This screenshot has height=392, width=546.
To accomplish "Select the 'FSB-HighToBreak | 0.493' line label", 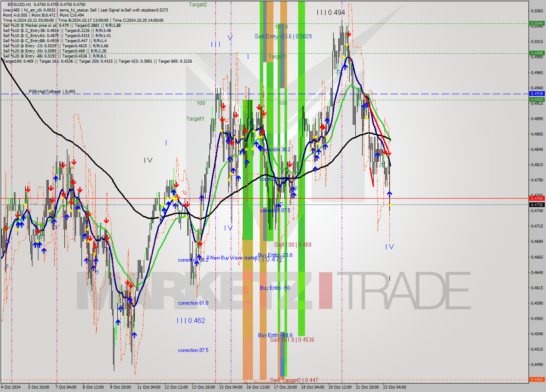I will point(52,92).
